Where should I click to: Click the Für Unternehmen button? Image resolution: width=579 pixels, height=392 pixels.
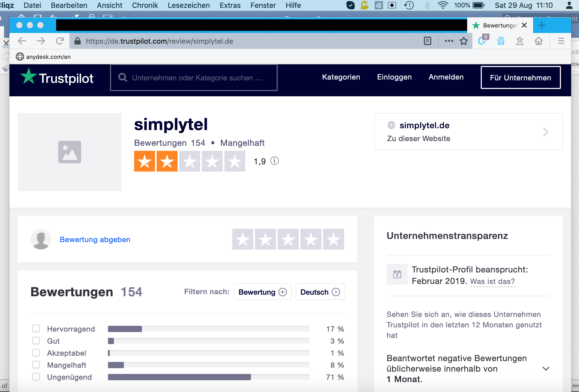[521, 77]
